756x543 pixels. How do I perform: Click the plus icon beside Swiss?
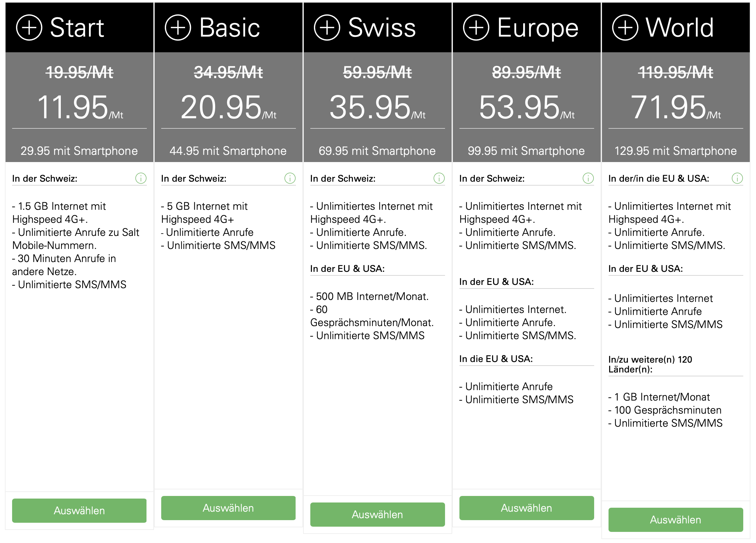tap(327, 28)
